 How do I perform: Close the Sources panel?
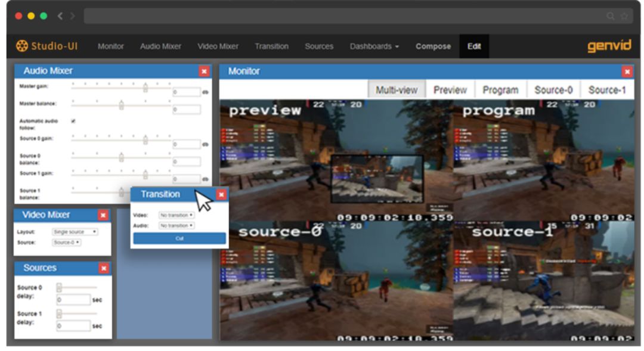point(104,269)
